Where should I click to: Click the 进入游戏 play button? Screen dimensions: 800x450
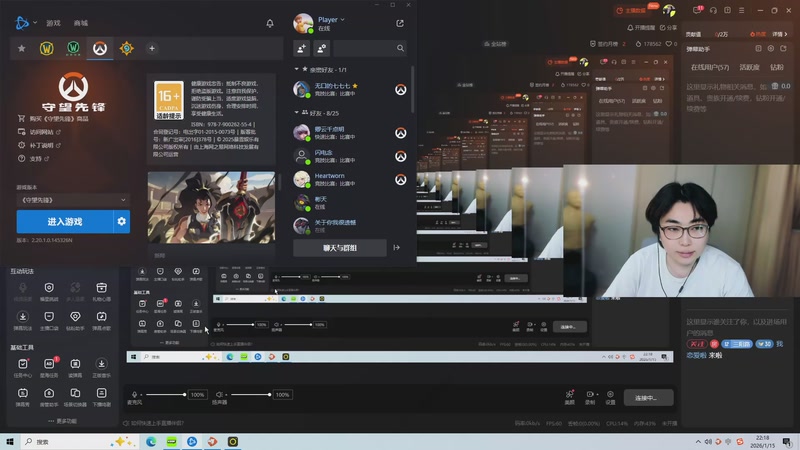tap(65, 222)
